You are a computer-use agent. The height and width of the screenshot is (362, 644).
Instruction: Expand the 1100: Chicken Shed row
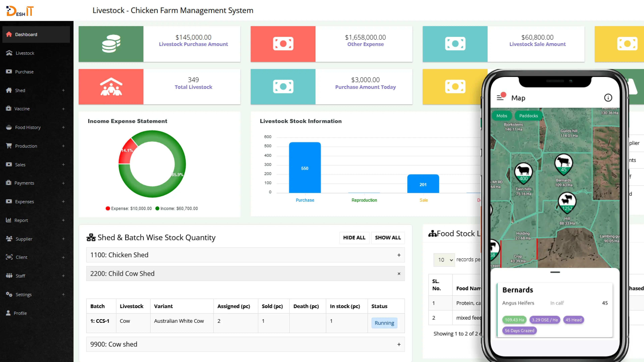(x=399, y=255)
